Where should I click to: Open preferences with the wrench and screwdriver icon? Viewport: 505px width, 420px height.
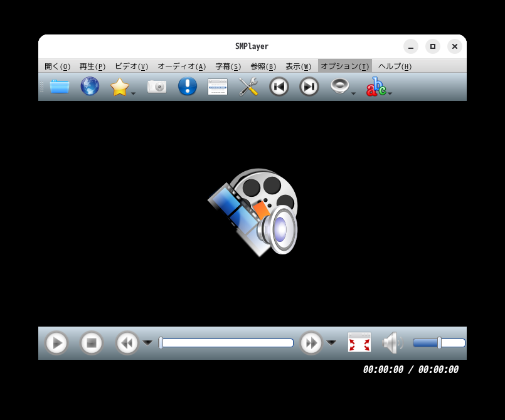coord(248,87)
